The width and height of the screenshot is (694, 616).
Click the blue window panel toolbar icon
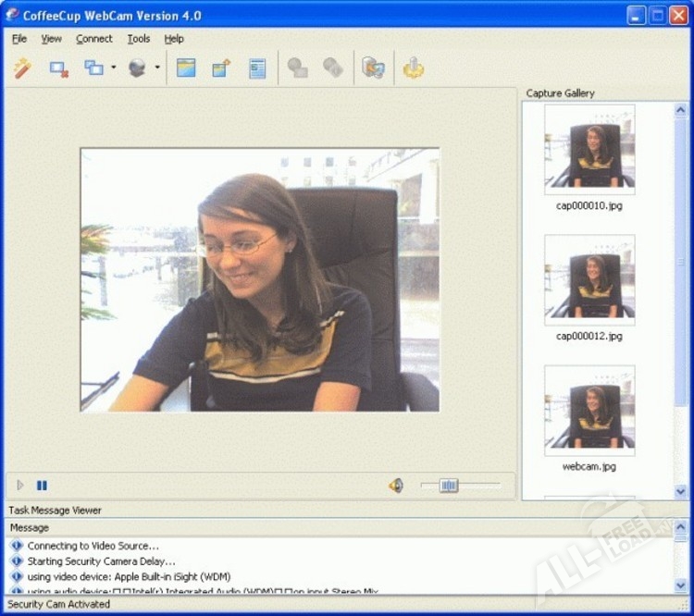pos(186,68)
